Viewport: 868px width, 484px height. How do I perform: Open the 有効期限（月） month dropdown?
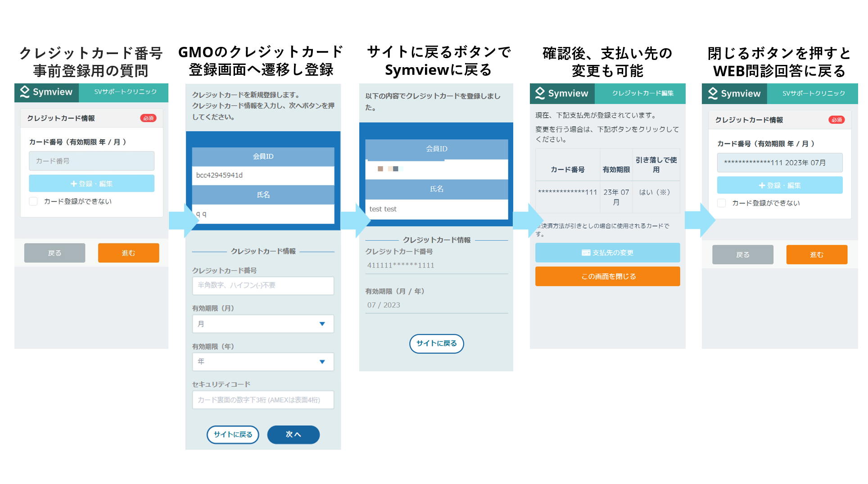coord(263,324)
